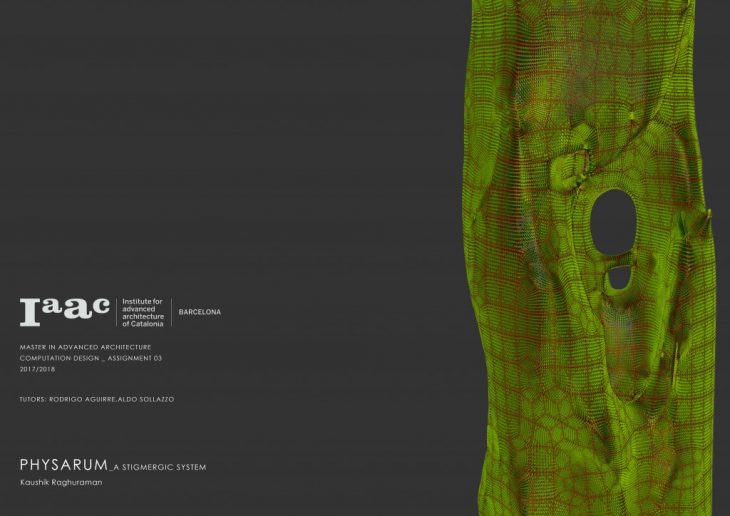Click the IAAC logo
The image size is (730, 516).
[64, 311]
